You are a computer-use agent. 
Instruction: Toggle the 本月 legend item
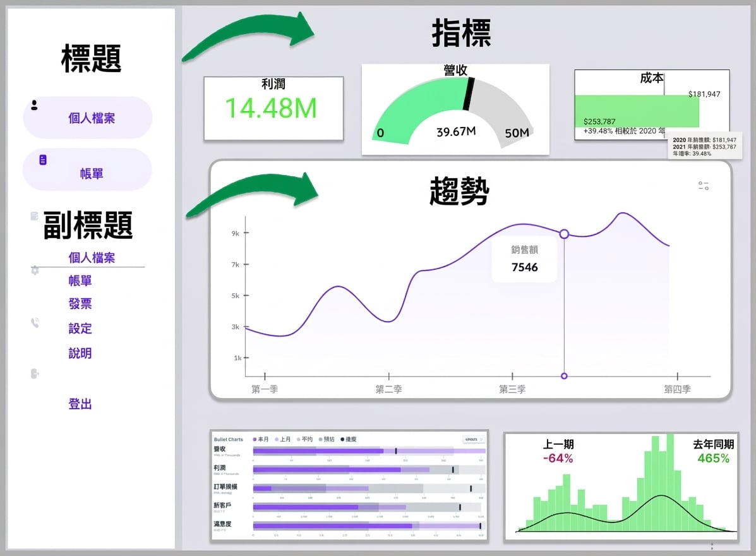261,439
